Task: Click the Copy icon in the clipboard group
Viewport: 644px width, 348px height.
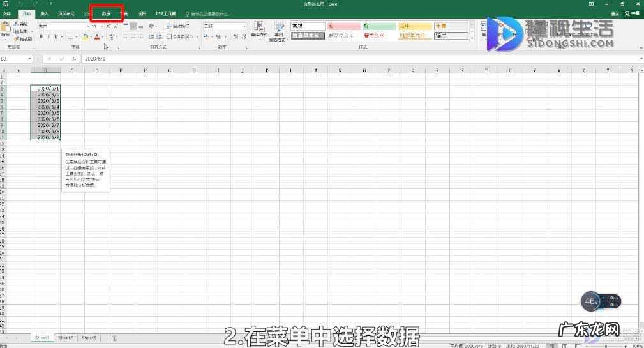Action: [16, 31]
